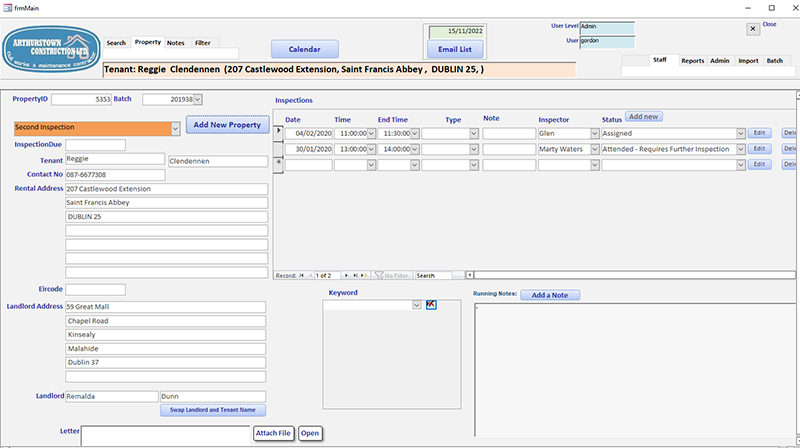Click the X close icon near Close link
800x448 pixels.
point(753,29)
